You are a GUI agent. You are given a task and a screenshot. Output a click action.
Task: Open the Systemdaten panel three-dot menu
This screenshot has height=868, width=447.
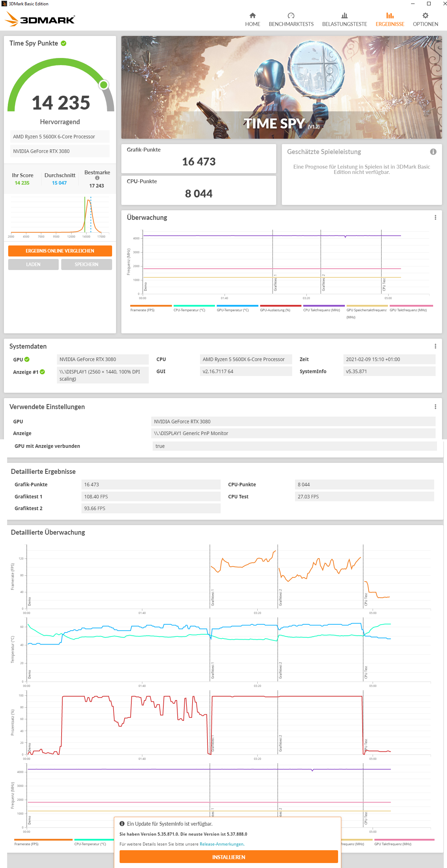(x=435, y=346)
